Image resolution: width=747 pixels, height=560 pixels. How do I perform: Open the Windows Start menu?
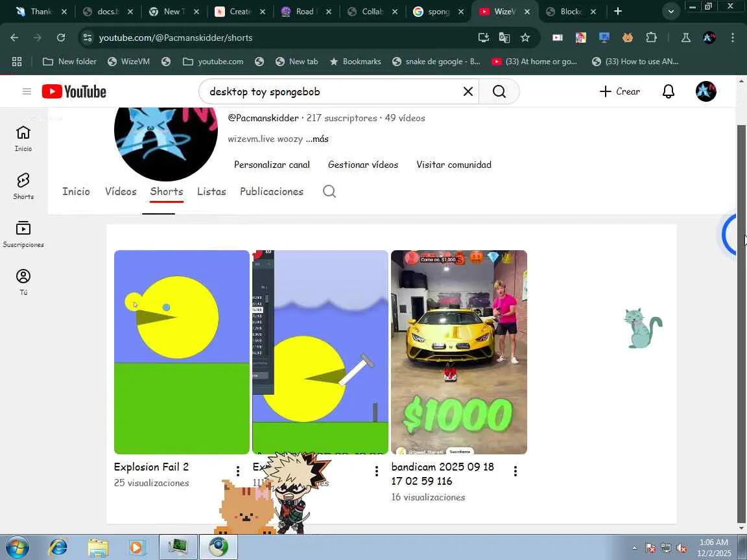pos(17,547)
